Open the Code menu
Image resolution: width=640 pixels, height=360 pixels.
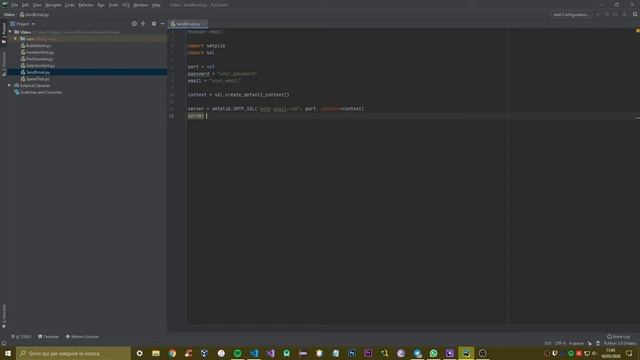pos(70,5)
